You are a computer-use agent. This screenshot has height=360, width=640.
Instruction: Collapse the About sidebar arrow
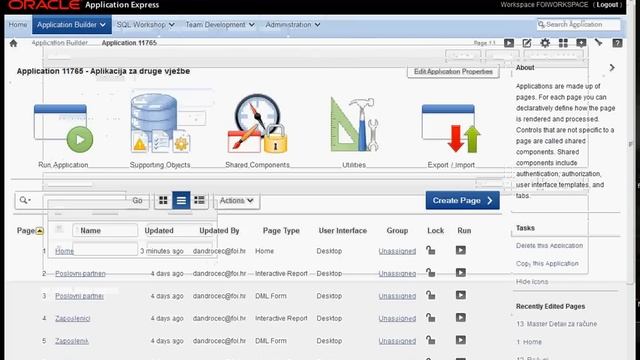(x=612, y=68)
